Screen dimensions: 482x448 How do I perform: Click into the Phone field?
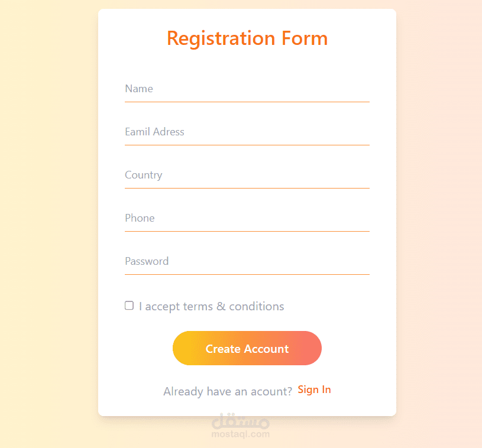247,219
